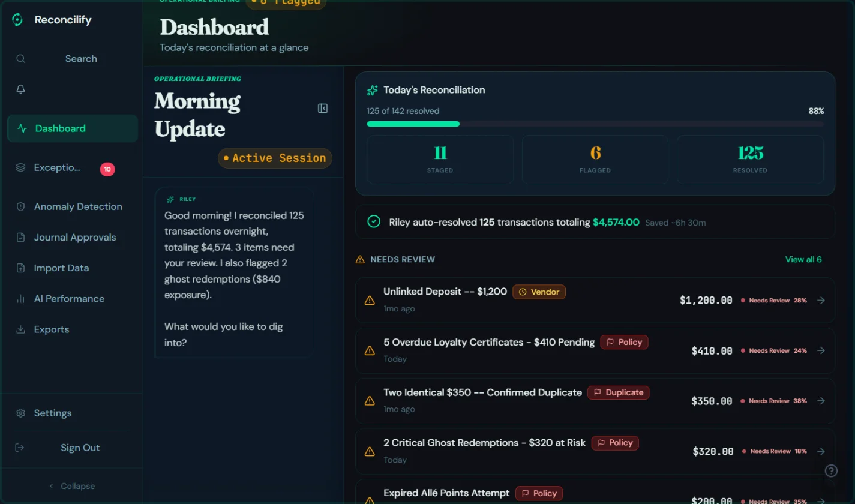
Task: Expand the Confirmed Duplicate $350 row arrow
Action: 821,401
